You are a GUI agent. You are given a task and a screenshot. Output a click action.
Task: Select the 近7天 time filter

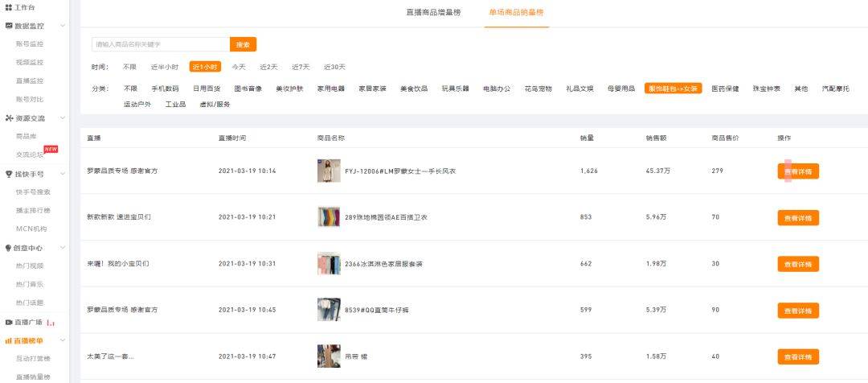(301, 67)
